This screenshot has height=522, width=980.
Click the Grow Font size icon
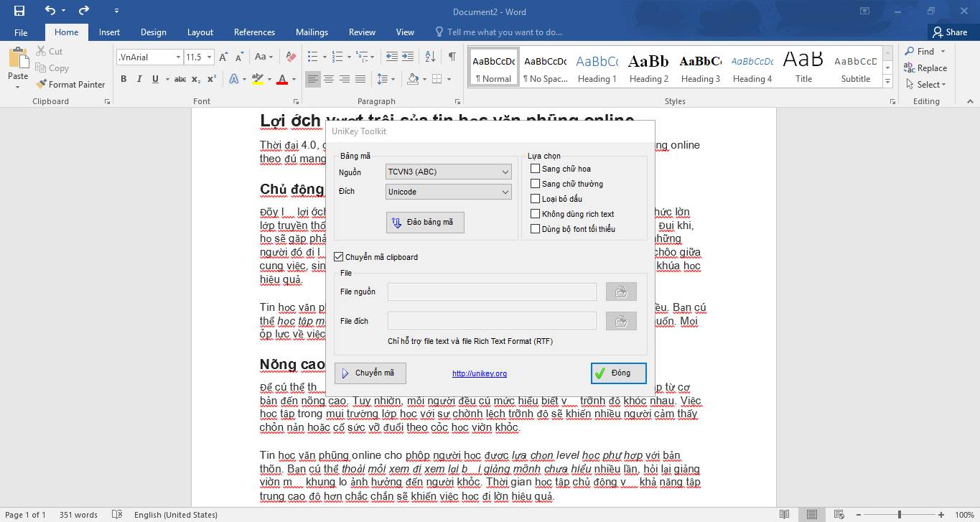tap(223, 57)
